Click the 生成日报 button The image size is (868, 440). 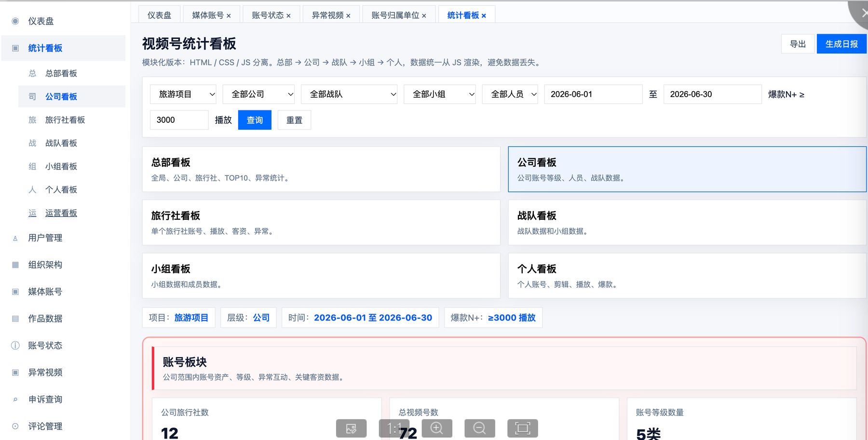tap(841, 44)
